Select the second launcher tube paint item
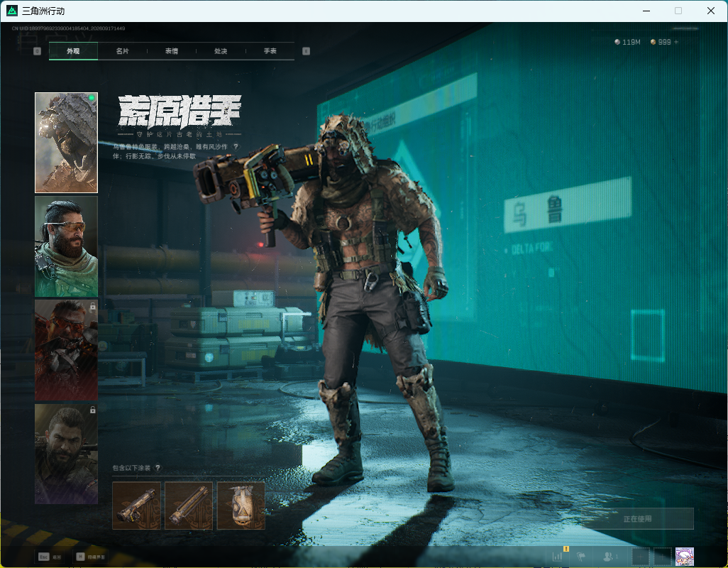This screenshot has height=568, width=728. pyautogui.click(x=189, y=506)
